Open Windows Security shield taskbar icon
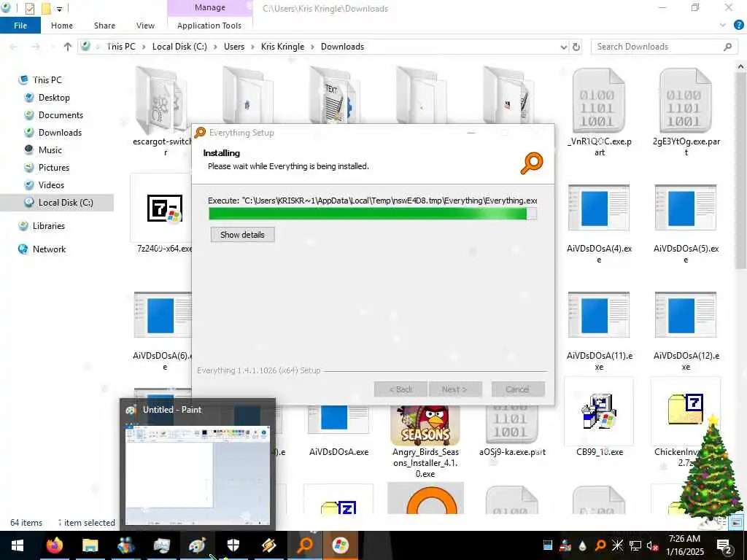This screenshot has width=747, height=560. point(233,545)
